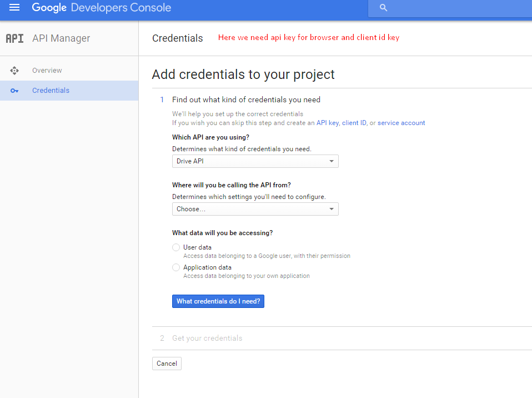Screen dimensions: 532x398
Task: Open the Drive API dropdown
Action: point(255,161)
